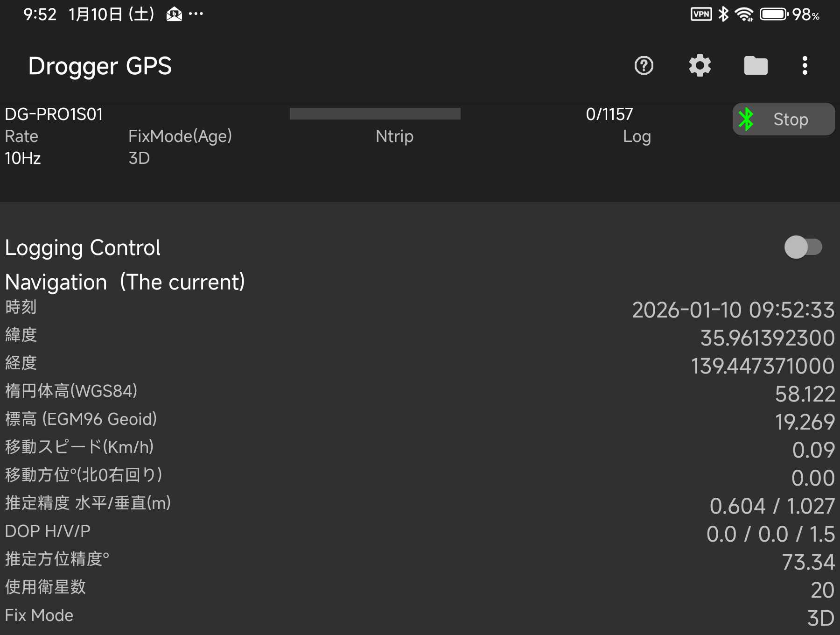Tap the DG-PRO1S01 device name
840x635 pixels.
(54, 114)
